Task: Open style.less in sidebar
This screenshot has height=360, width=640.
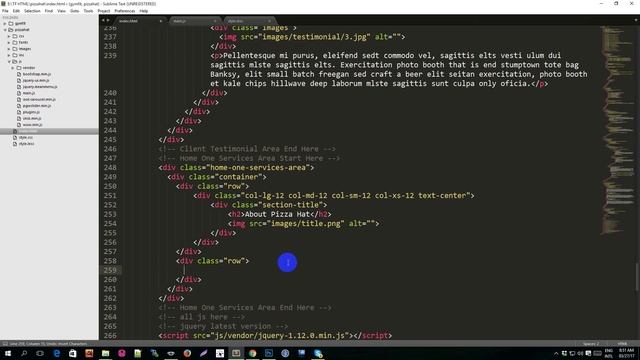Action: pyautogui.click(x=26, y=144)
